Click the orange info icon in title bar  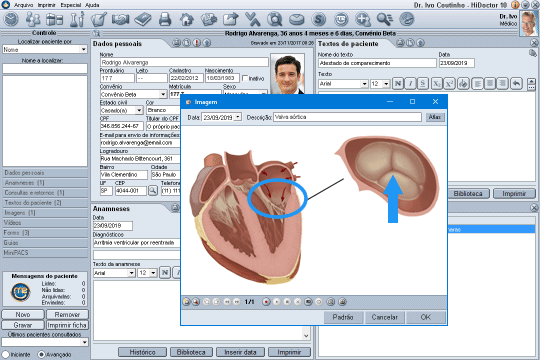point(516,4)
